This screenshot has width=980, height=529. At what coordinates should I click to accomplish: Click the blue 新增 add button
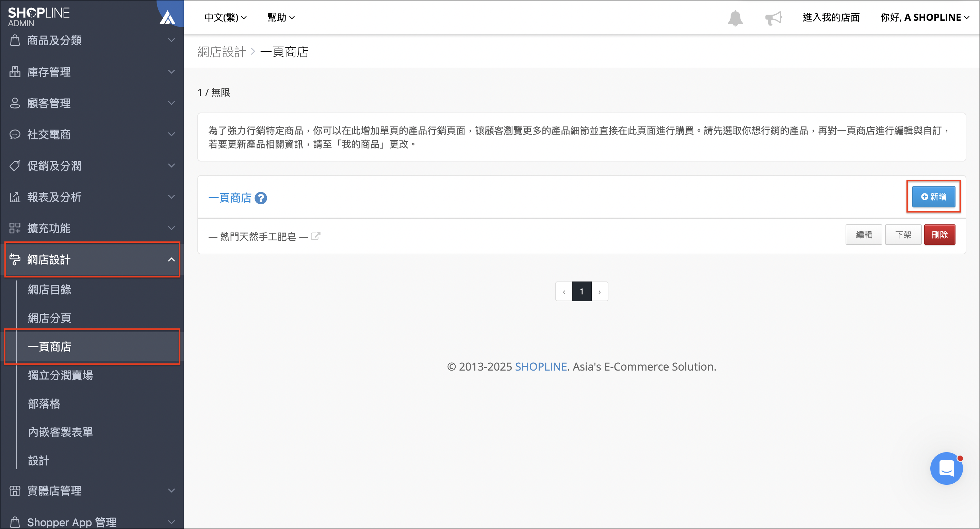pyautogui.click(x=934, y=197)
